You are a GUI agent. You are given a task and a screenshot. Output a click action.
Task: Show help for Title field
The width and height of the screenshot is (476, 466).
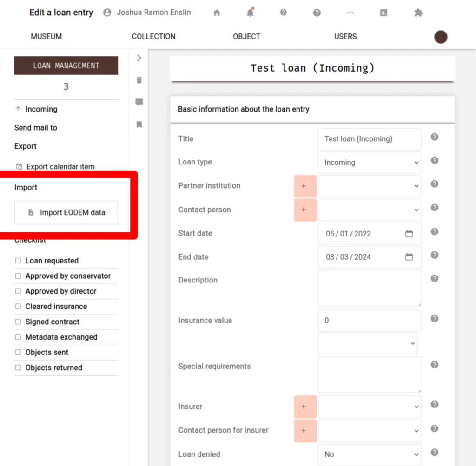point(435,137)
